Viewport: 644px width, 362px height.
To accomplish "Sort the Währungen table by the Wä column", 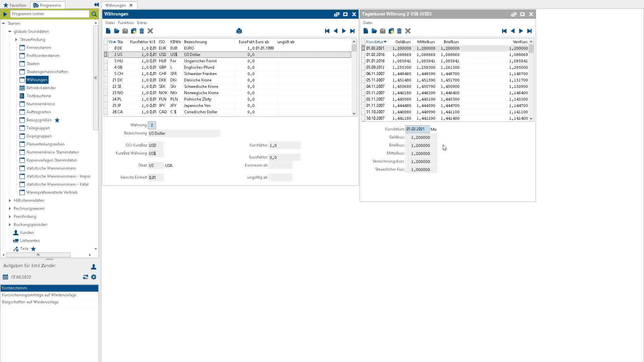I will (x=112, y=42).
